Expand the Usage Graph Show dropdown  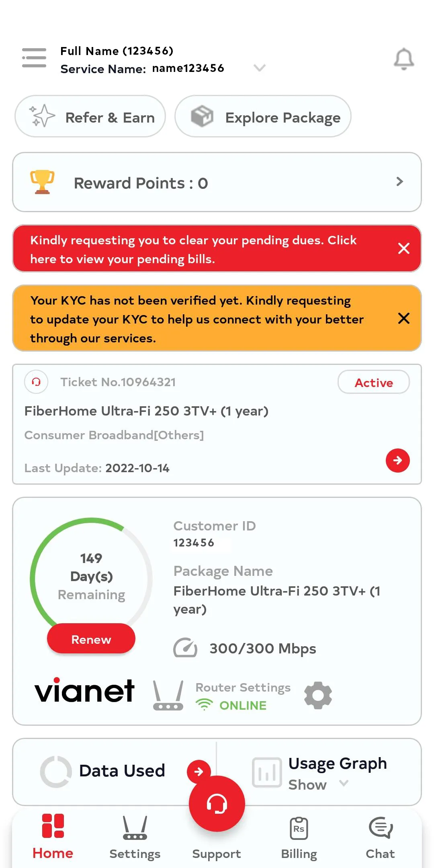click(344, 783)
